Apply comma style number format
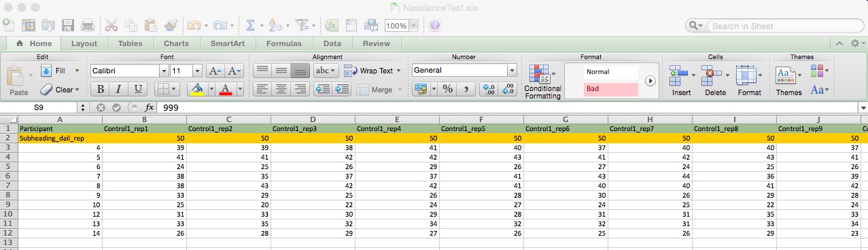The height and width of the screenshot is (250, 868). click(x=466, y=89)
